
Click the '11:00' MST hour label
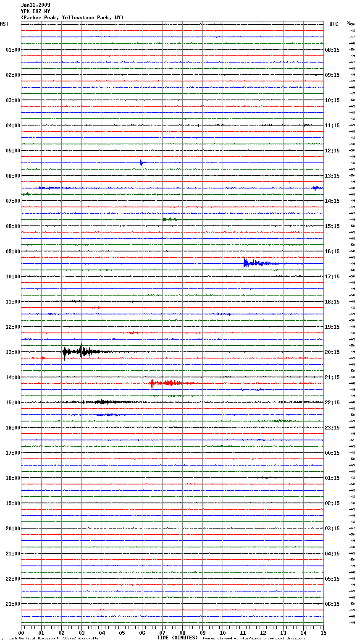pyautogui.click(x=13, y=302)
